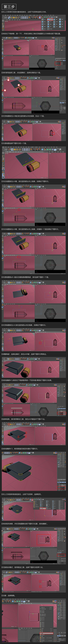This screenshot has height=644, width=68.
Task: Toggle Y axis lock in the large perspective-view screenshot toolbar
Action: 26,150
